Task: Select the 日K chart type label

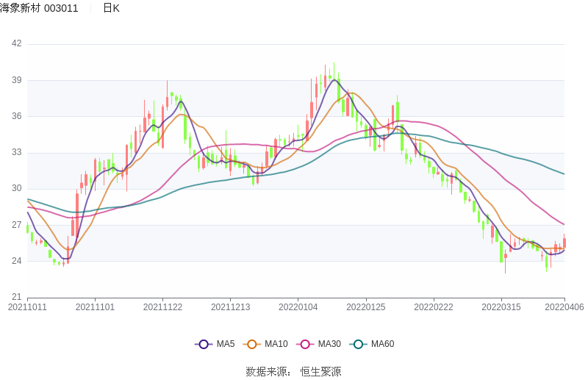Action: coord(111,8)
